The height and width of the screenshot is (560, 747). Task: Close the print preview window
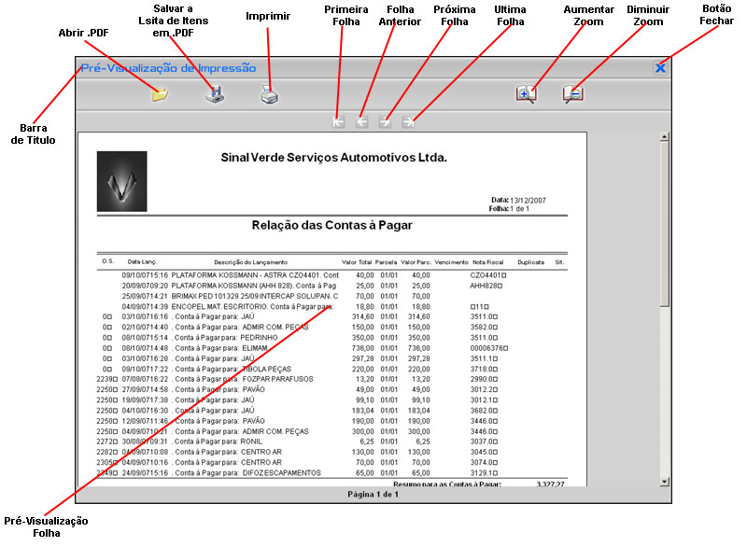(660, 67)
